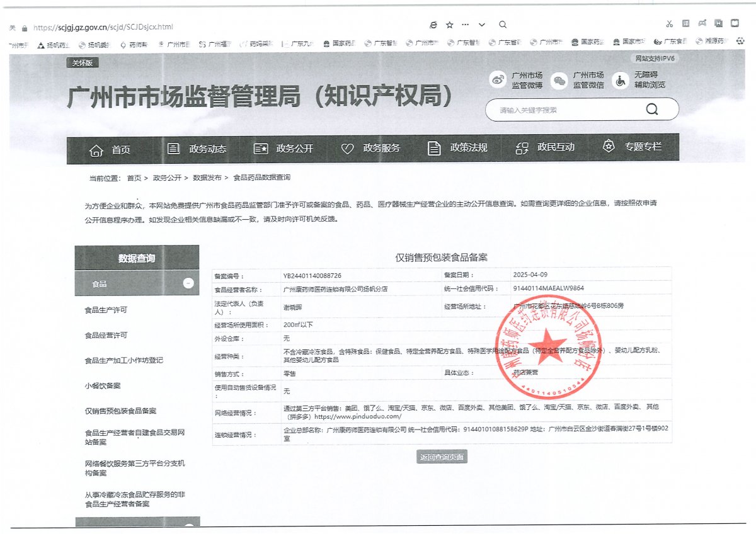
Task: Open 食品生产加工小作坊登记 in the sidebar
Action: (x=123, y=360)
